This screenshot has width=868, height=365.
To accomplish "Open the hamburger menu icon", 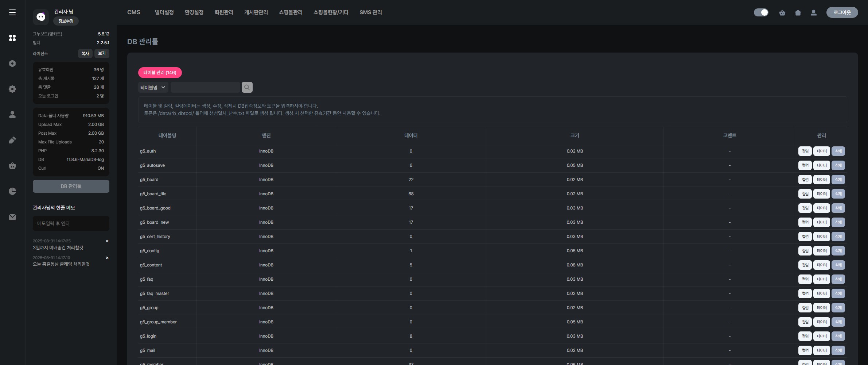I will pos(12,12).
